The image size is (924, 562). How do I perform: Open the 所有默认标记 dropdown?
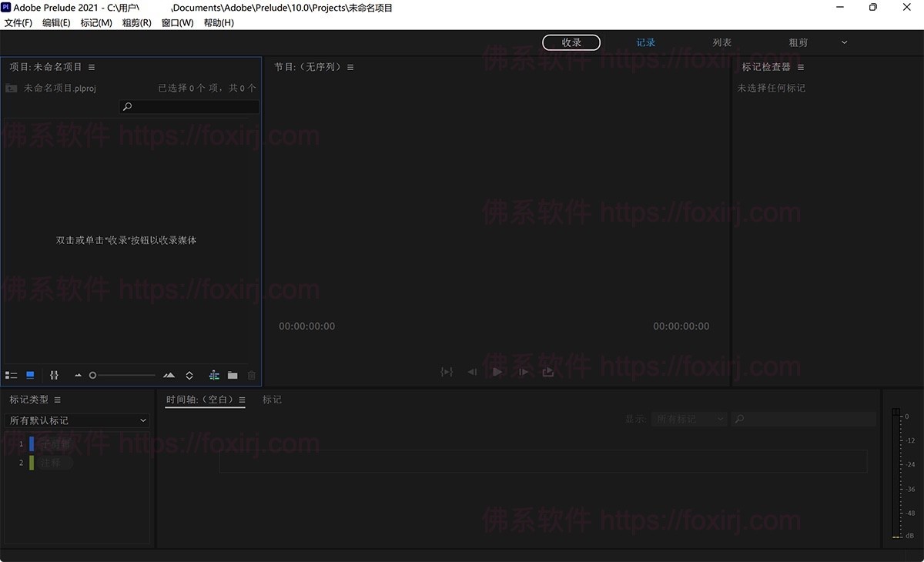coord(77,420)
